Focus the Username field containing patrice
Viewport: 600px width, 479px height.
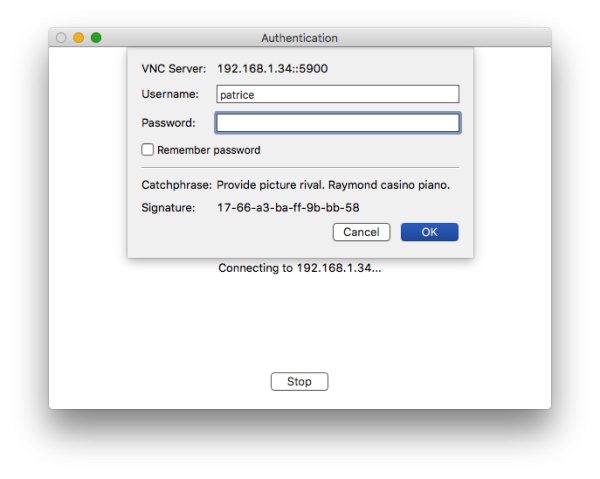coord(338,94)
